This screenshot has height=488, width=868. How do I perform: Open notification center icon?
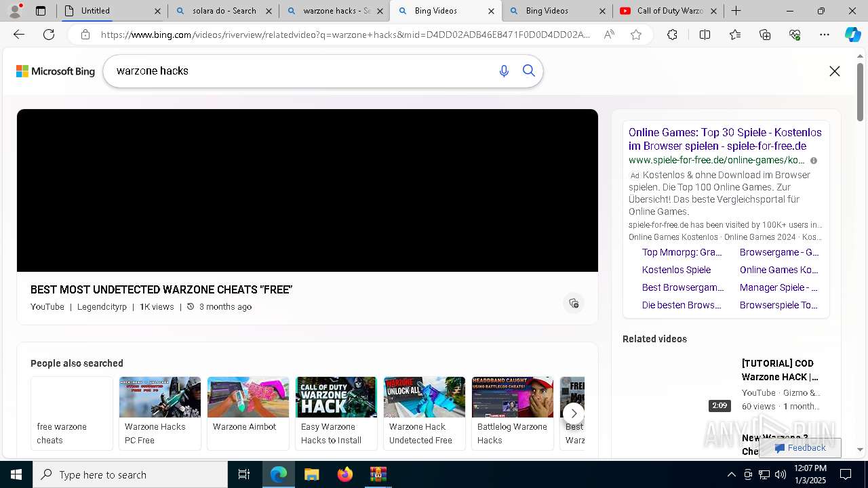click(x=846, y=474)
